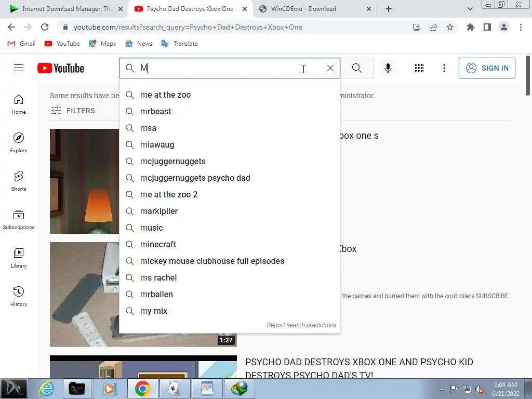The height and width of the screenshot is (399, 532).
Task: Click the install/download page icon in address bar
Action: (x=417, y=27)
